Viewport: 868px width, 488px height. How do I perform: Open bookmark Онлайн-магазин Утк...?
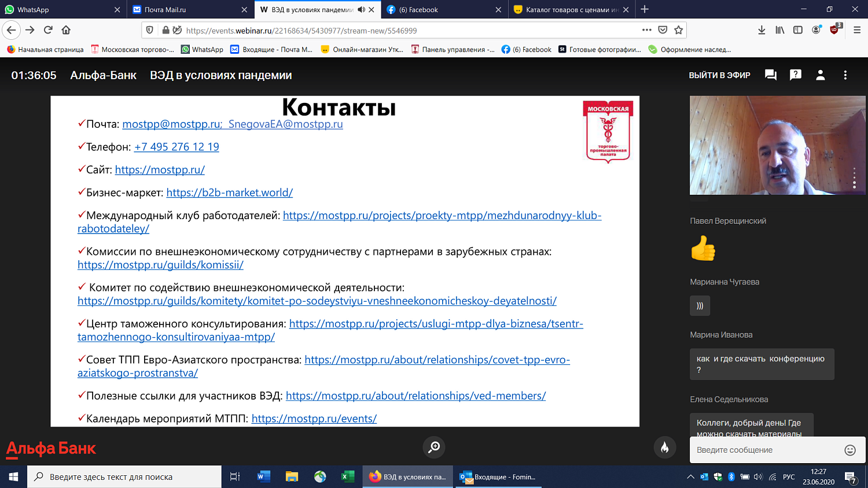(x=362, y=50)
